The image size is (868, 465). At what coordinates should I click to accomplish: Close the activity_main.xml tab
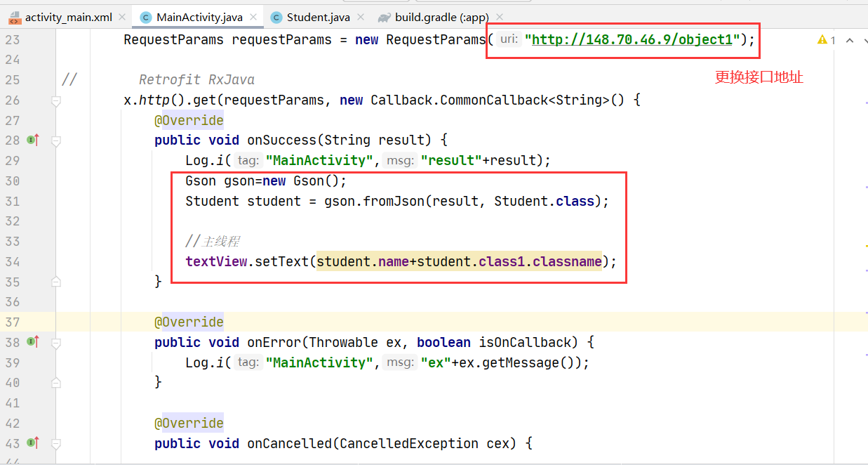point(121,17)
